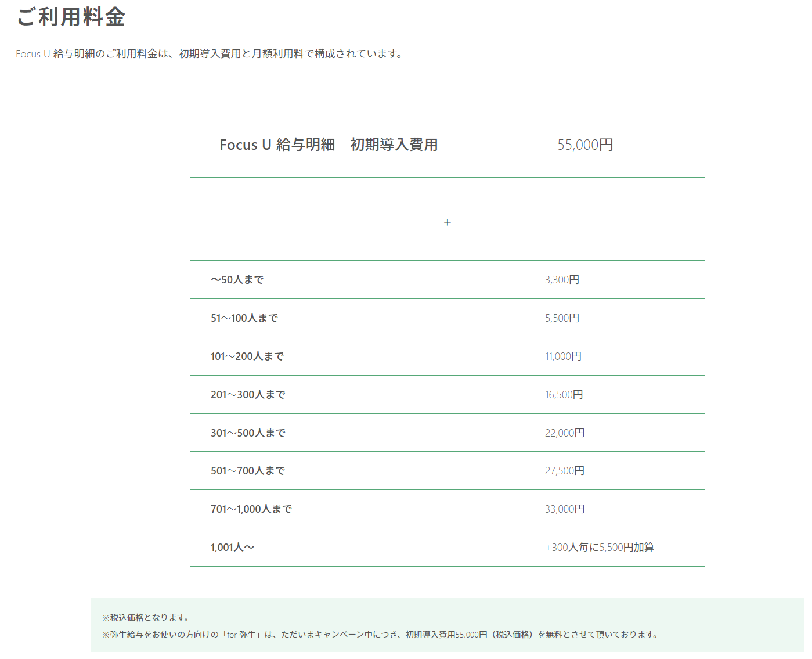The width and height of the screenshot is (812, 659).
Task: Click the Focus U text in intro sentence
Action: [x=33, y=54]
